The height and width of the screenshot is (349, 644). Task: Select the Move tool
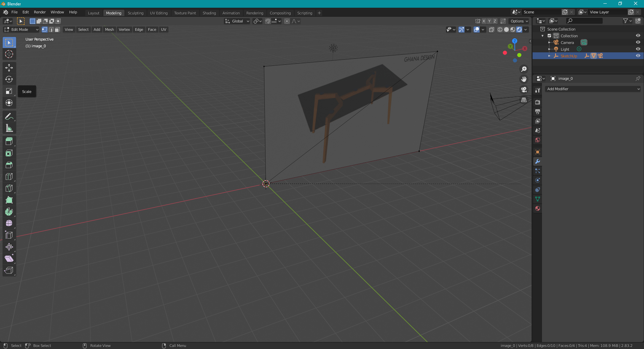pyautogui.click(x=9, y=67)
